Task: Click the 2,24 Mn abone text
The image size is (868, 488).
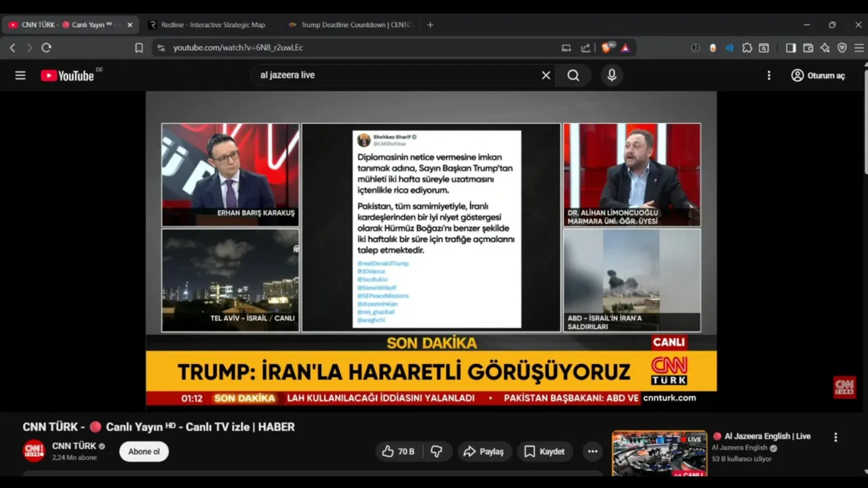Action: [x=75, y=457]
